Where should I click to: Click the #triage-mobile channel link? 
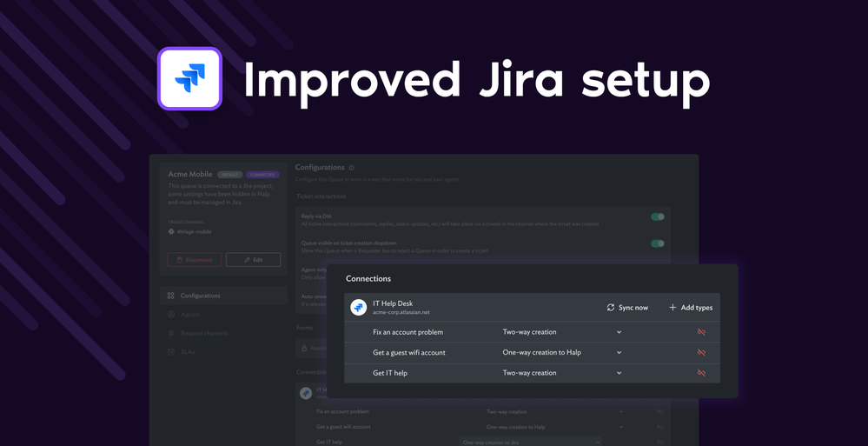pyautogui.click(x=195, y=231)
